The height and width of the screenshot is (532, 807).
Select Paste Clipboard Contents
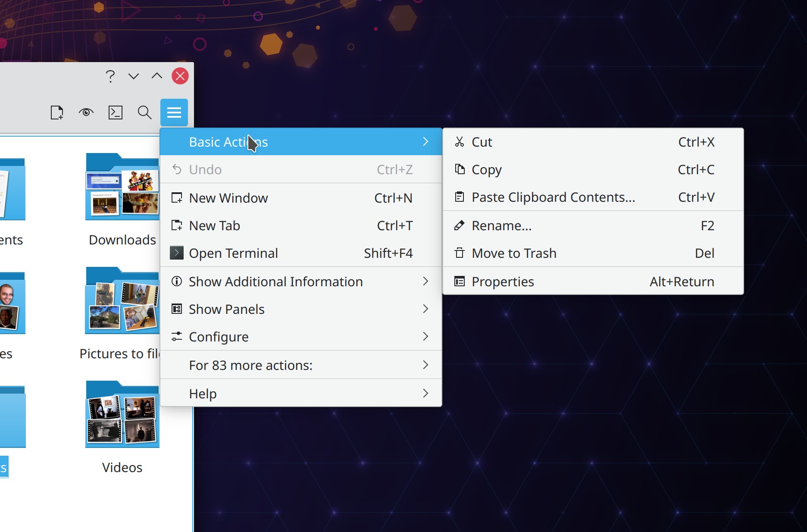click(553, 197)
